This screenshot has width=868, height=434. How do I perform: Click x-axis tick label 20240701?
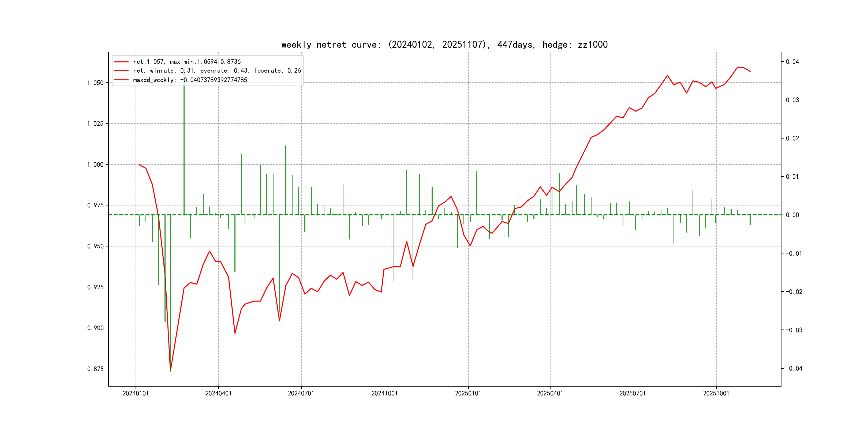(301, 393)
